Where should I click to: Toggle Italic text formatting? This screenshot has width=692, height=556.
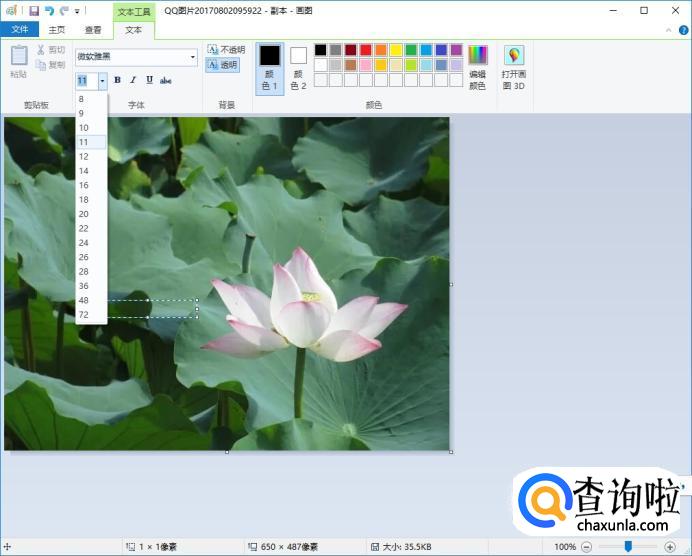[133, 80]
